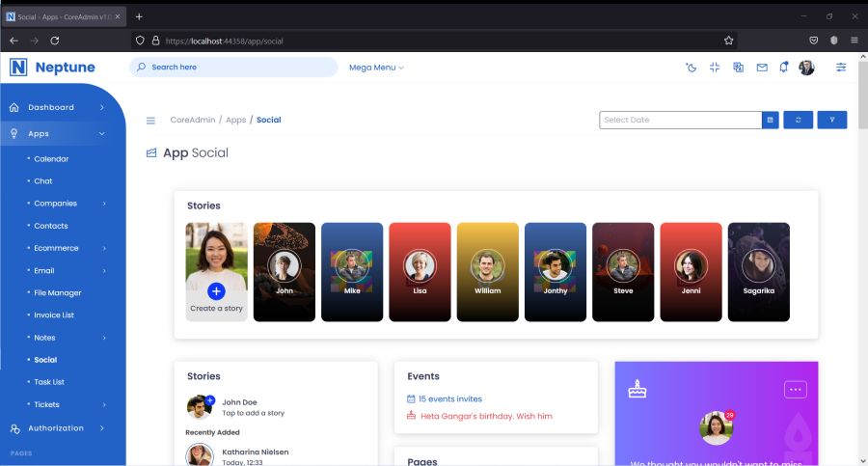
Task: Click the CoreAdmin breadcrumb link
Action: pos(193,120)
